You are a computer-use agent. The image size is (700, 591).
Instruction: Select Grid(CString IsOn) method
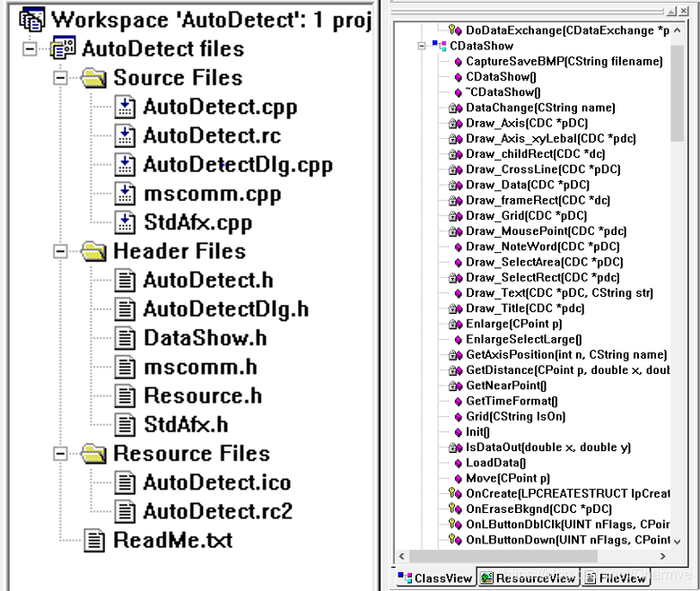[516, 416]
